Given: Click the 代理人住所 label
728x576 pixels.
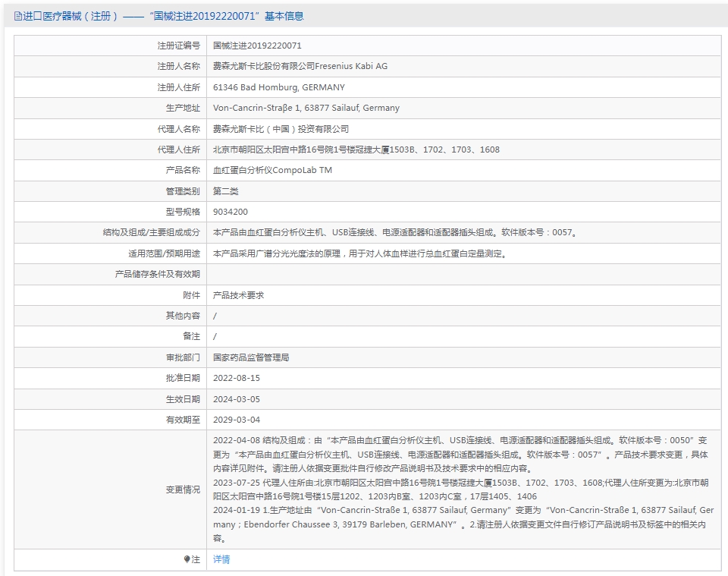Looking at the screenshot, I should [179, 150].
